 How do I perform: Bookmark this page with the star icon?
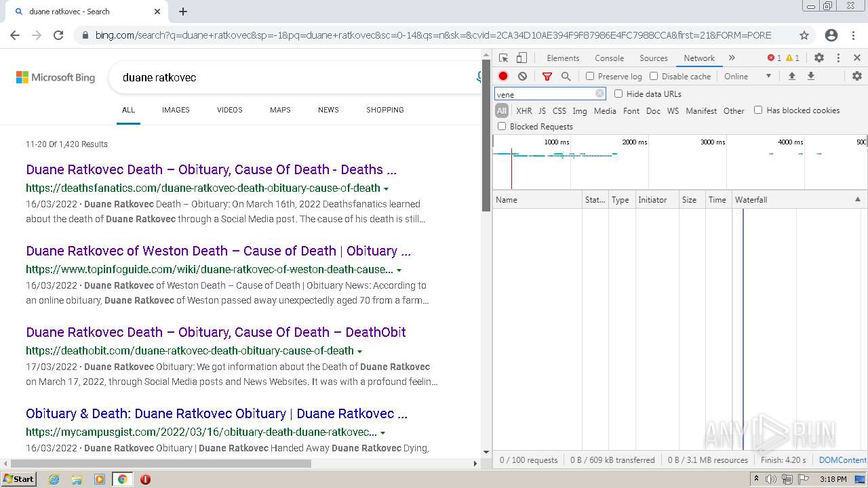(x=804, y=35)
